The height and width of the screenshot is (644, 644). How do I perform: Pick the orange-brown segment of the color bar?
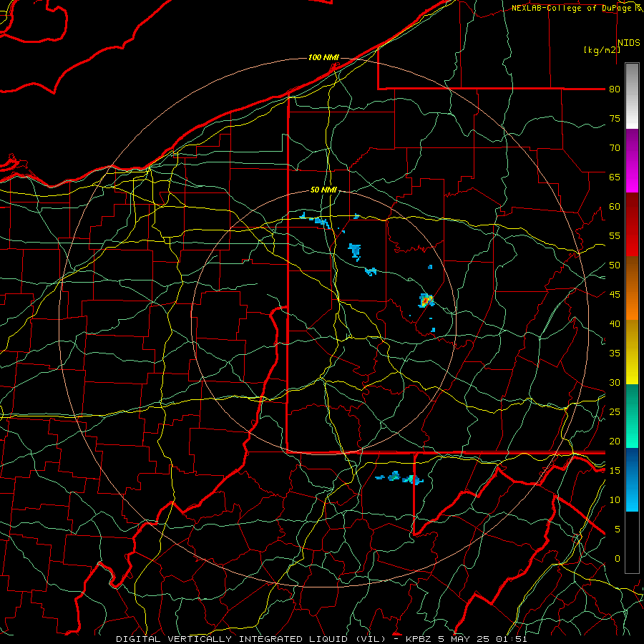point(632,288)
